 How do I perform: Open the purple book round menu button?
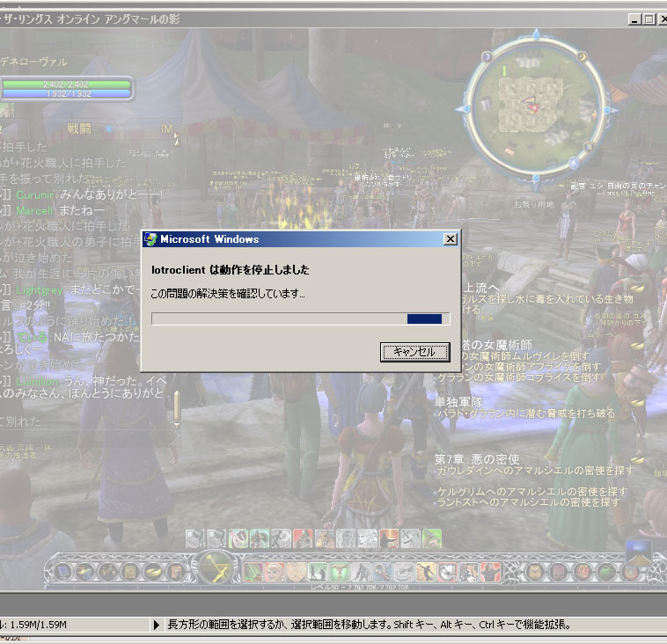63,572
